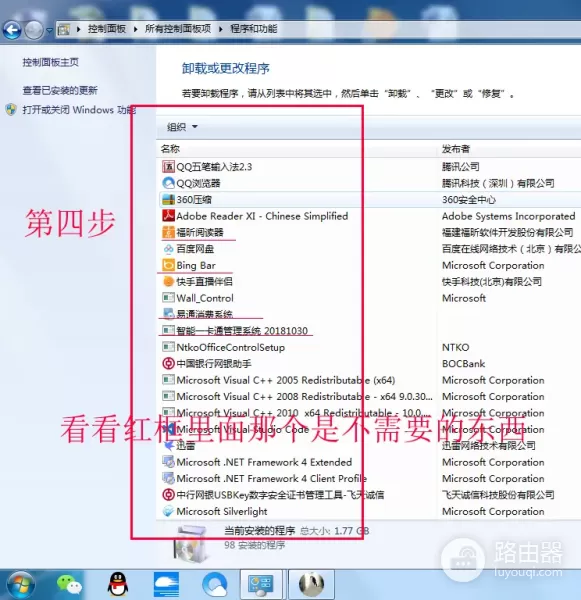The height and width of the screenshot is (600, 581).
Task: Sort by the 发布者 column header
Action: [456, 149]
